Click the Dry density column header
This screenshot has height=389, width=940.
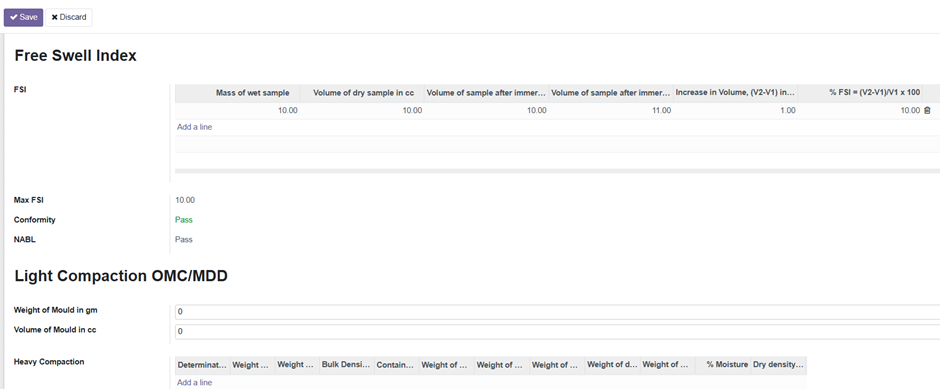click(x=778, y=364)
